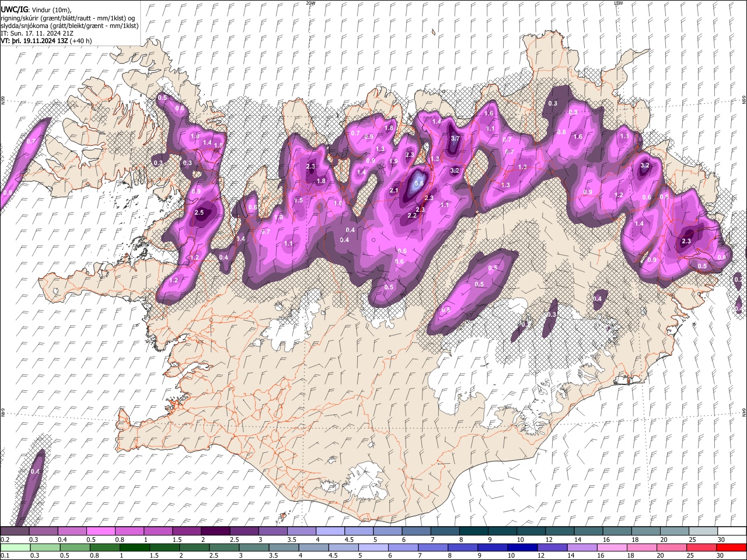Click the lower-row swatch labeled 0.3
The width and height of the screenshot is (747, 560).
pos(44,547)
